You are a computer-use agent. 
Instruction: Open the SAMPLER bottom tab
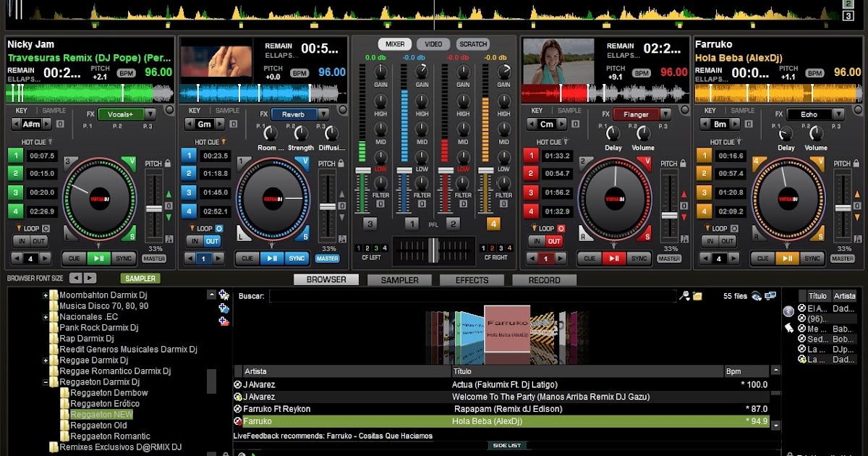click(399, 280)
